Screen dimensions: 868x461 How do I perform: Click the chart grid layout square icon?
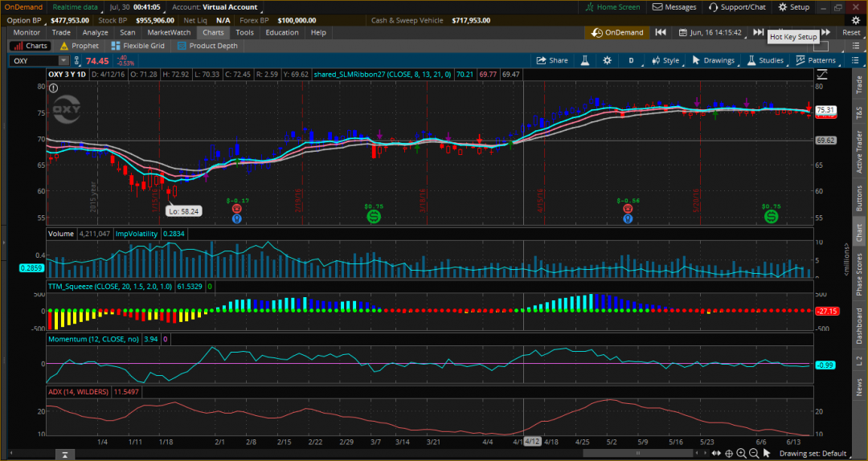pyautogui.click(x=821, y=46)
